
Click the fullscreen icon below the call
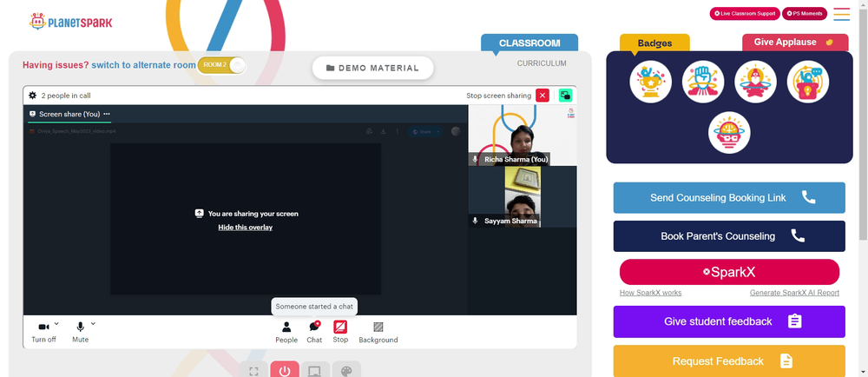[x=253, y=370]
